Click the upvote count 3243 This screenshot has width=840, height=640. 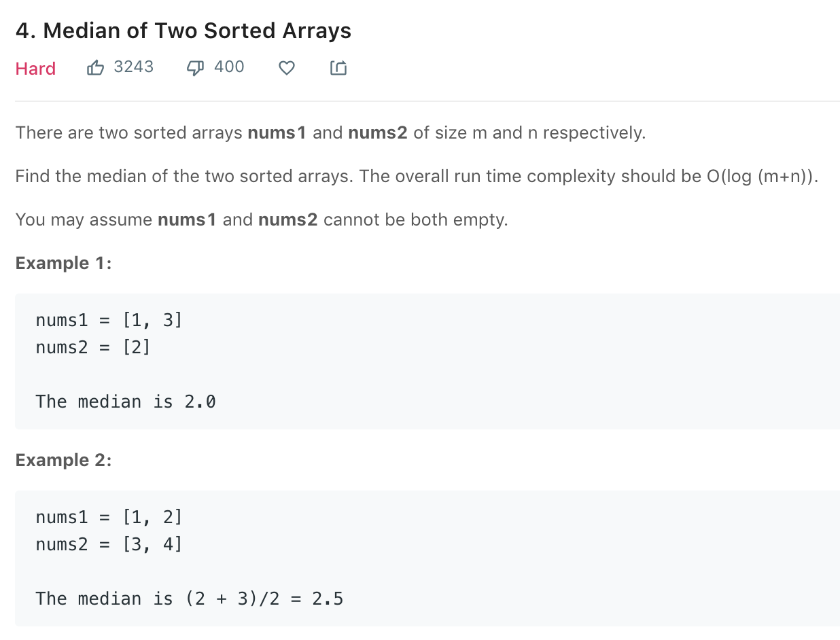[x=133, y=67]
